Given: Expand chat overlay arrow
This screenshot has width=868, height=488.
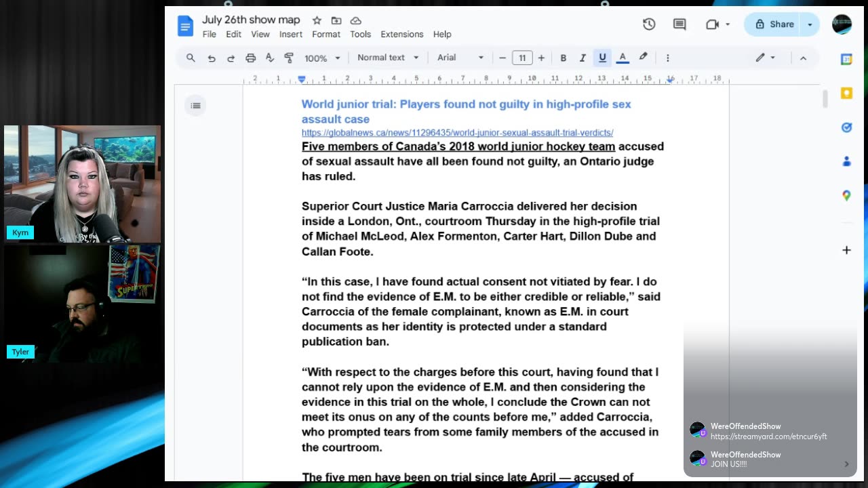Looking at the screenshot, I should pos(846,464).
